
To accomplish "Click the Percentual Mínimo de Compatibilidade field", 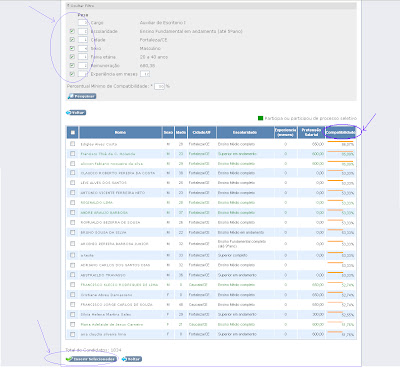I will (159, 86).
